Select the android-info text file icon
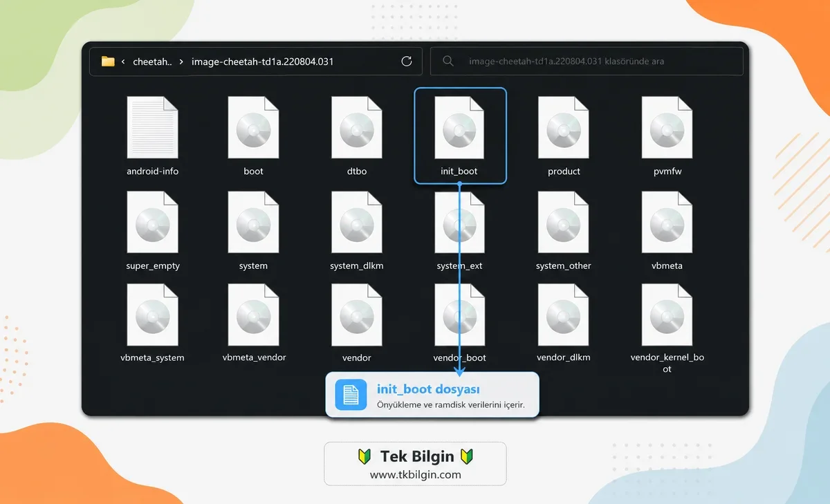Screen dimensions: 830x504 (x=152, y=127)
